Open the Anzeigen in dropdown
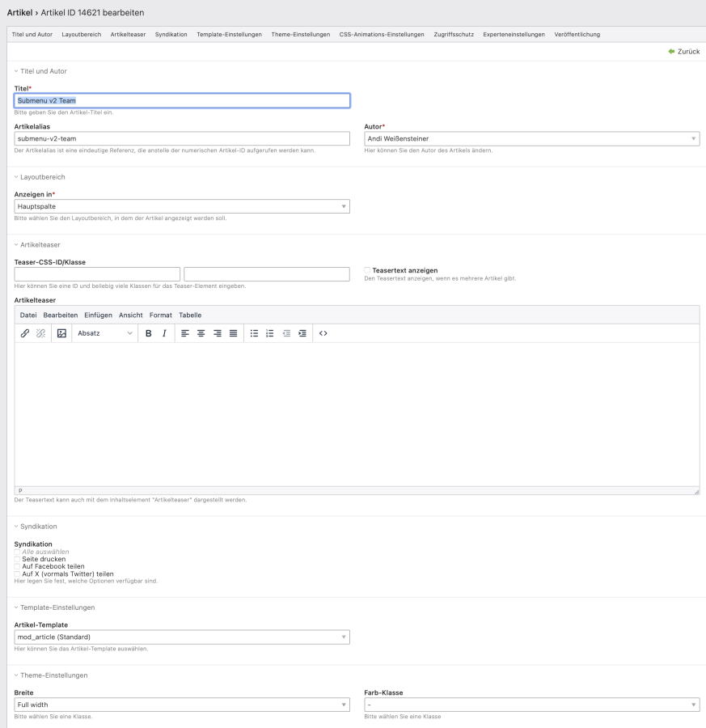 (x=182, y=207)
